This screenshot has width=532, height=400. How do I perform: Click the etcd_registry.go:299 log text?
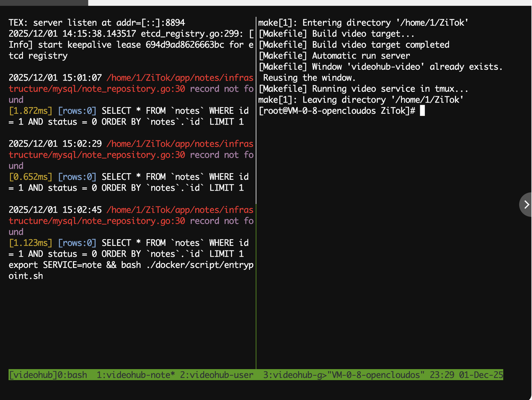(192, 34)
